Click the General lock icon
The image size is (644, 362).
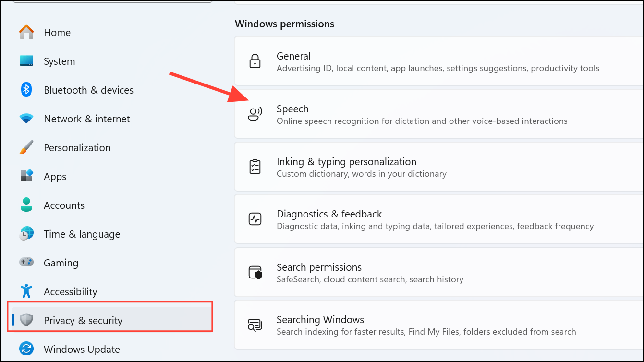255,61
